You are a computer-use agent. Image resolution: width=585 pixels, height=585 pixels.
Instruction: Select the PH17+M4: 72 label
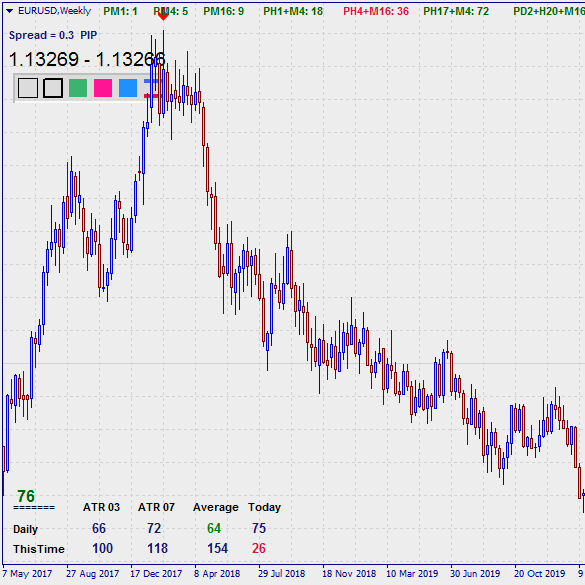pyautogui.click(x=456, y=11)
